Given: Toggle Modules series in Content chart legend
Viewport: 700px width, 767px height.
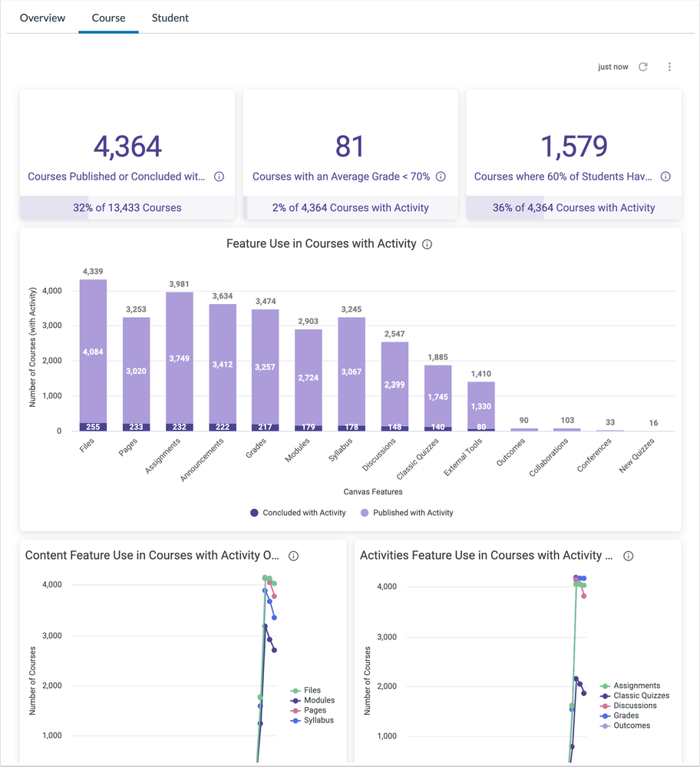Looking at the screenshot, I should click(312, 700).
